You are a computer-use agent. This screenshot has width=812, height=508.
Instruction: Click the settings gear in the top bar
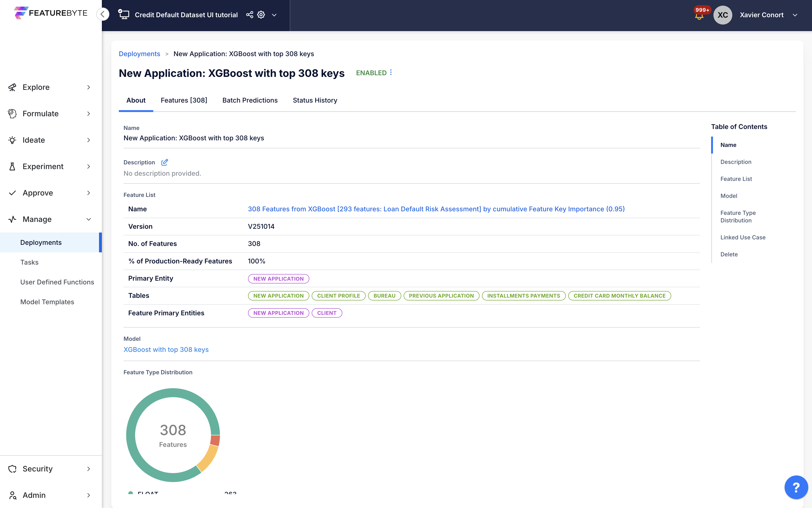pos(261,15)
